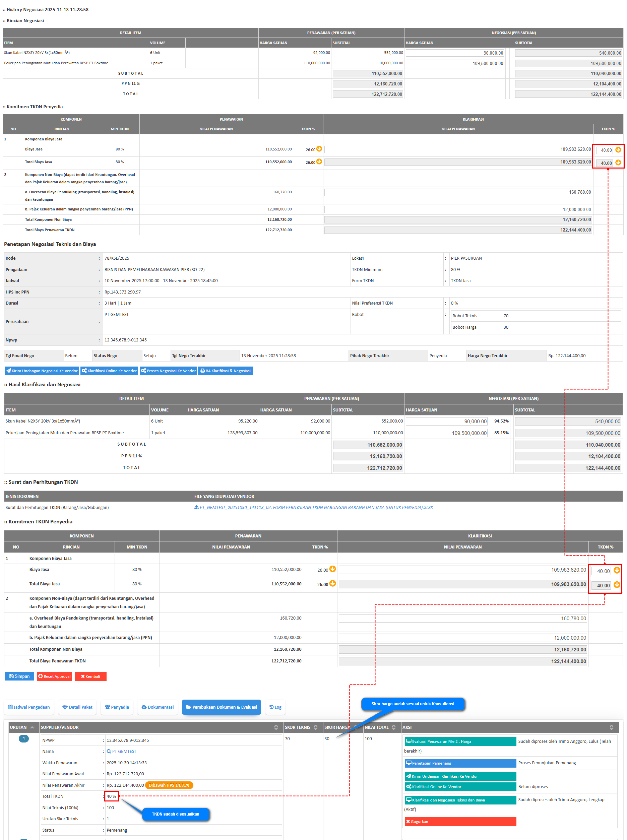Go back using Kembali button
This screenshot has height=840, width=627.
coord(90,676)
